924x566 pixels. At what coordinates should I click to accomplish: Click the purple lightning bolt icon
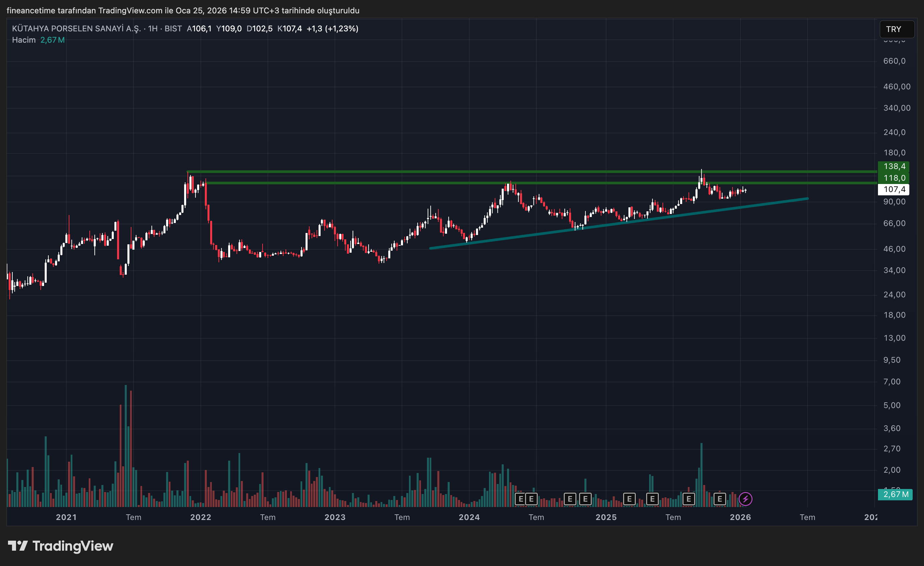pyautogui.click(x=745, y=499)
